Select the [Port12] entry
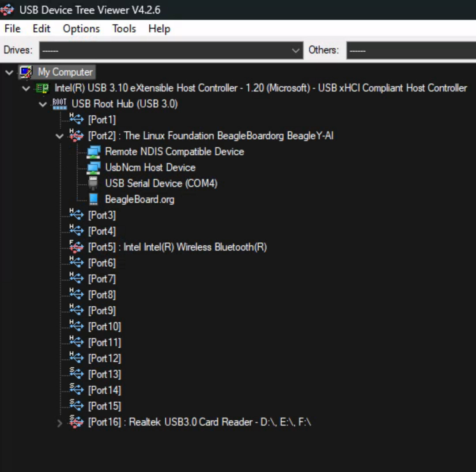 click(104, 358)
